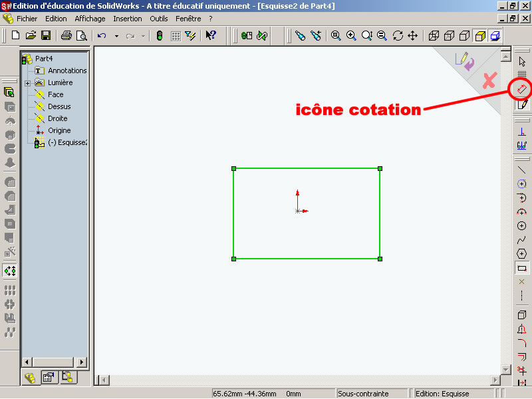
Task: Switch to Shaded display mode
Action: [x=480, y=36]
